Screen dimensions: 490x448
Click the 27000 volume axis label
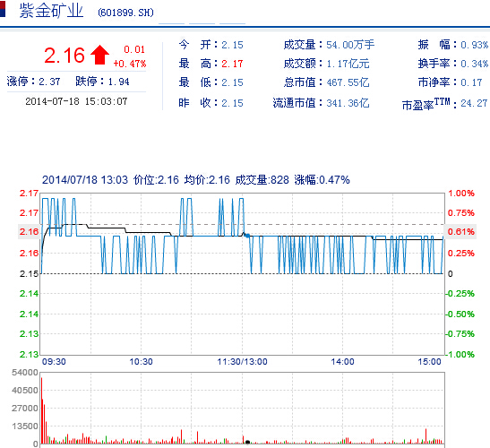click(x=25, y=409)
